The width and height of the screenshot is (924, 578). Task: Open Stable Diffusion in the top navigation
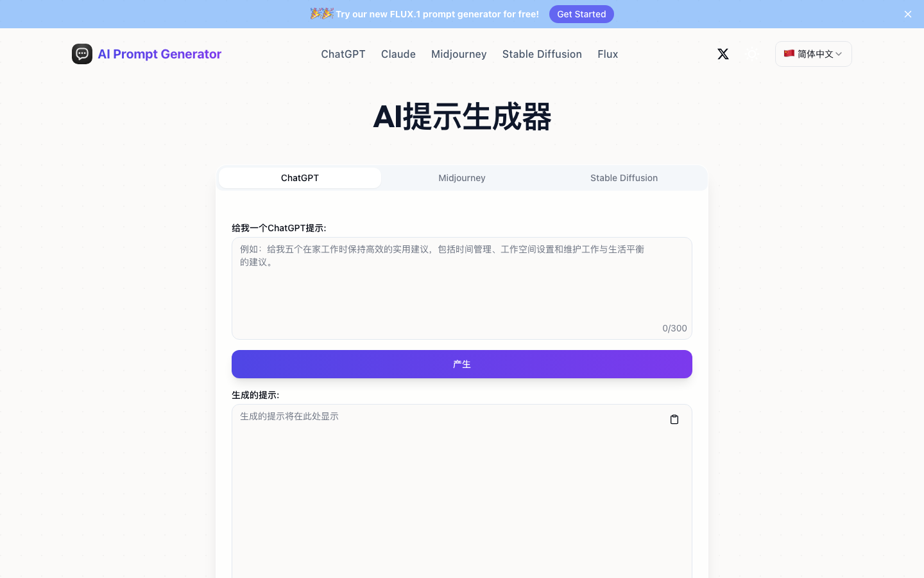point(542,54)
